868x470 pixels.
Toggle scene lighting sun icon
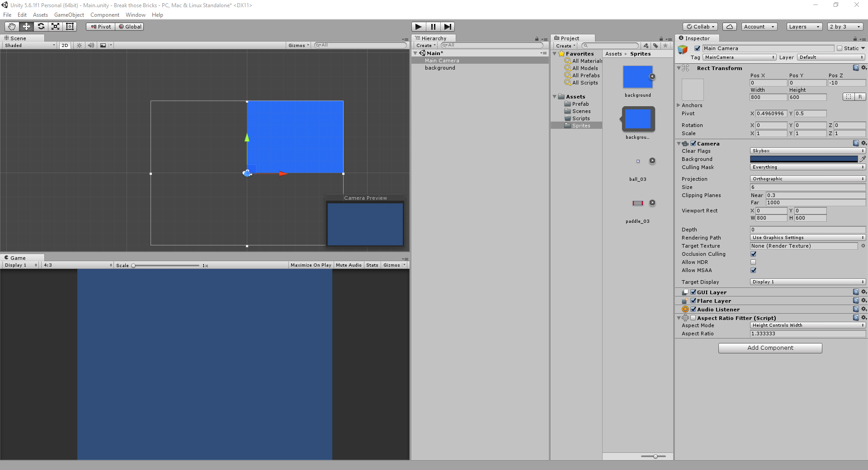tap(80, 45)
